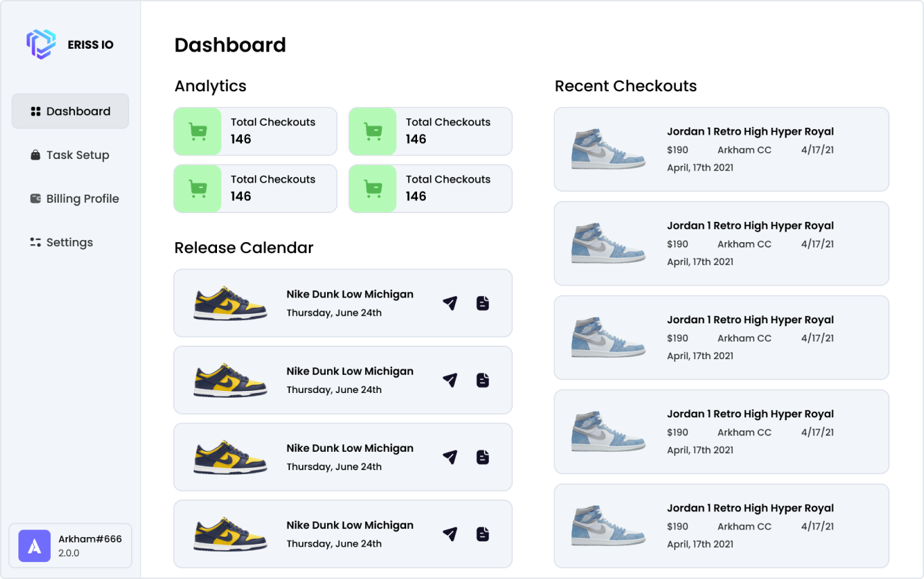Click the Release Calendar section heading

click(244, 248)
